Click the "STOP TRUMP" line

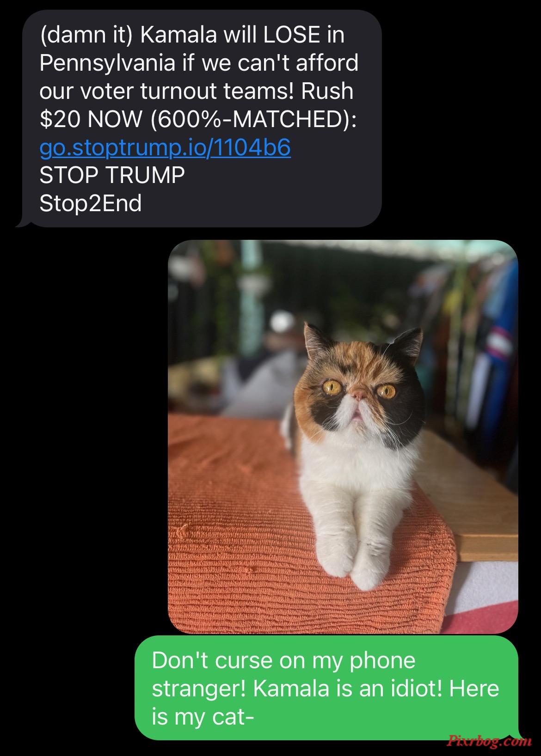point(112,175)
